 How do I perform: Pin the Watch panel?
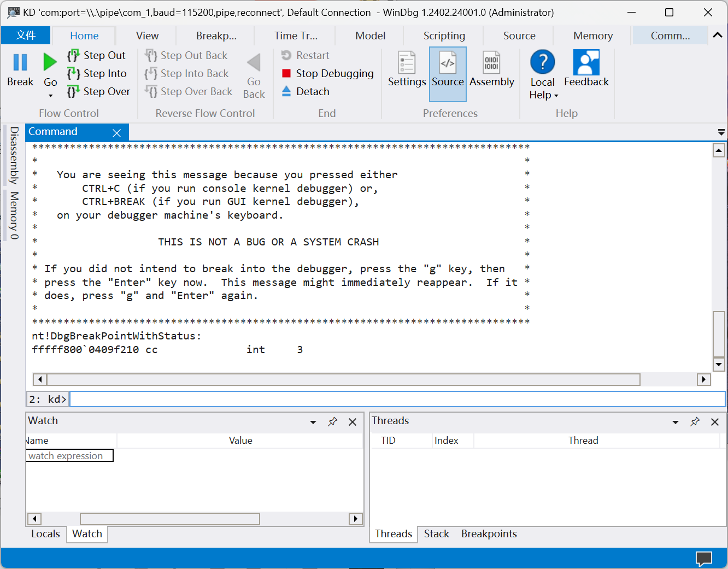(x=332, y=421)
